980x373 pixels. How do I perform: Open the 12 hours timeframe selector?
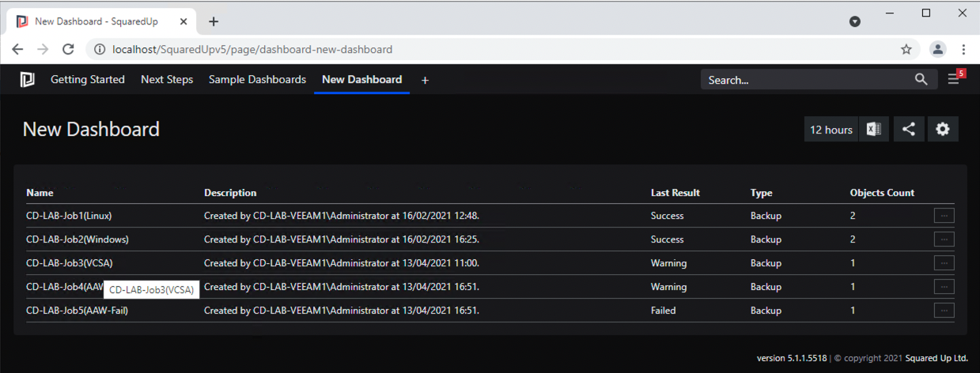[x=831, y=130]
